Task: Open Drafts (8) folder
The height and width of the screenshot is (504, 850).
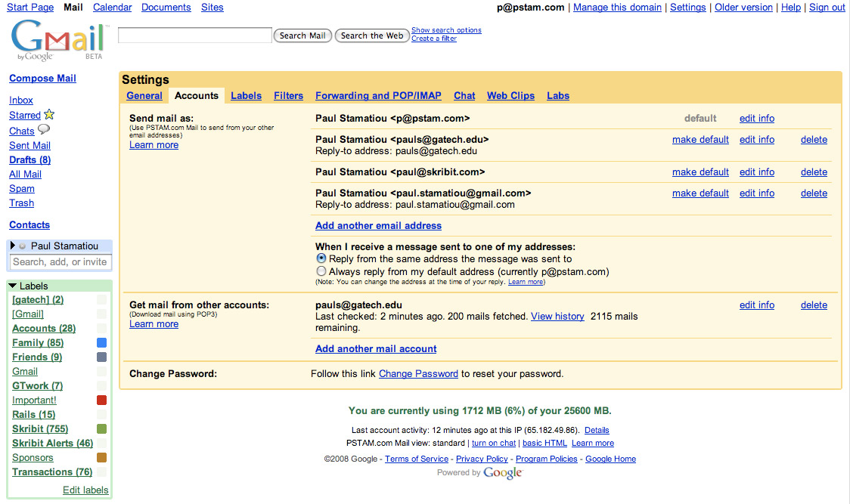Action: pos(29,160)
